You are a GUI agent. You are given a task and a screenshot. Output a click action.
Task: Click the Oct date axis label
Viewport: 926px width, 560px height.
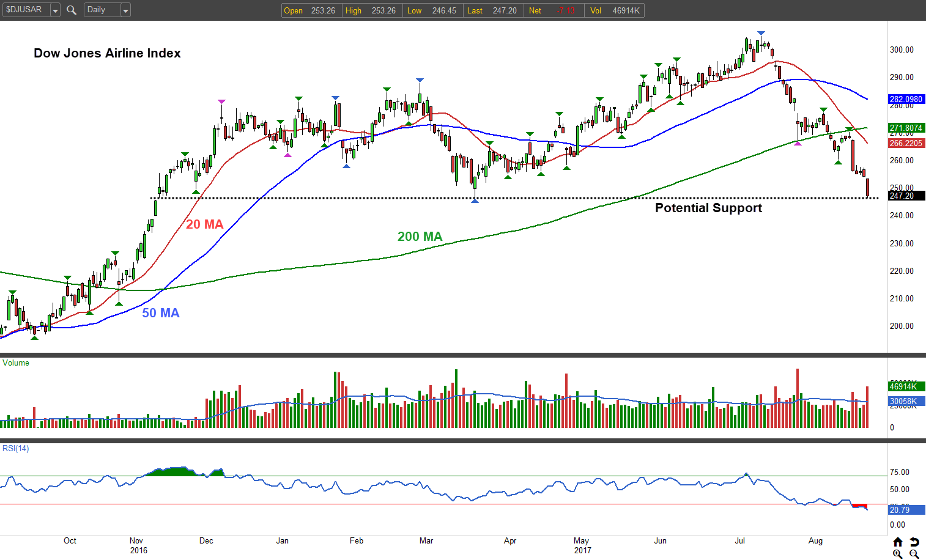[x=70, y=540]
